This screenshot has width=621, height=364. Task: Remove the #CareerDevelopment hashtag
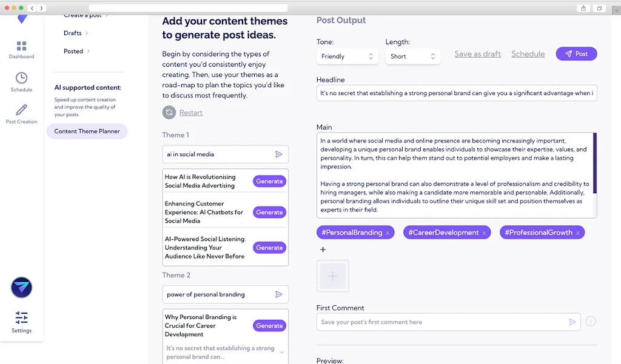pos(484,233)
